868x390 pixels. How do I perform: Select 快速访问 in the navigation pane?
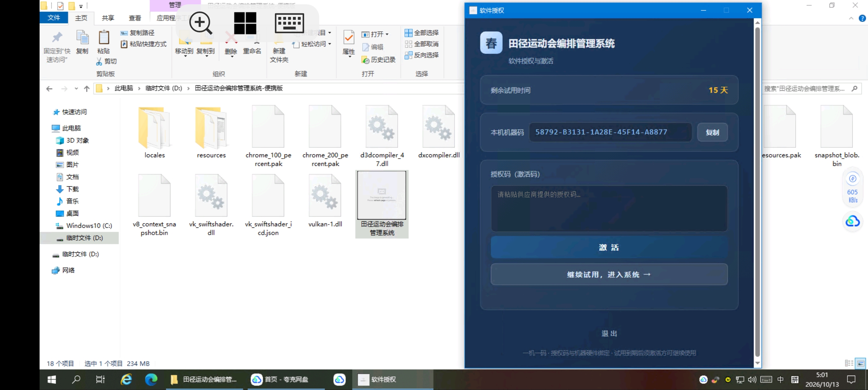click(70, 112)
